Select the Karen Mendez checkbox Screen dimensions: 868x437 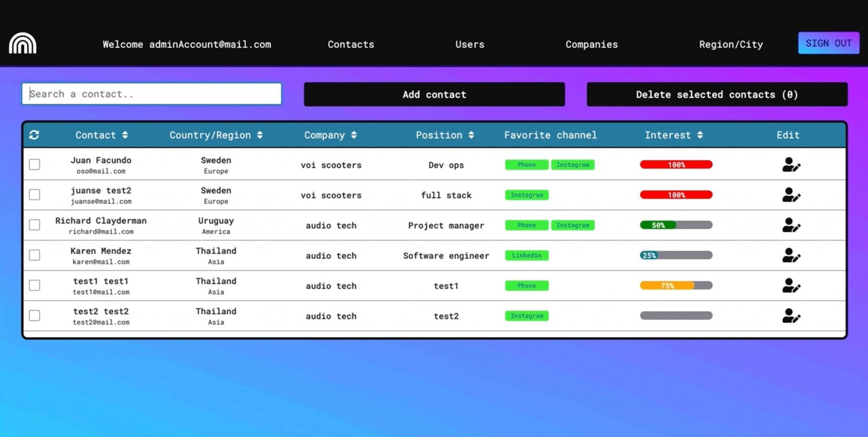tap(35, 255)
